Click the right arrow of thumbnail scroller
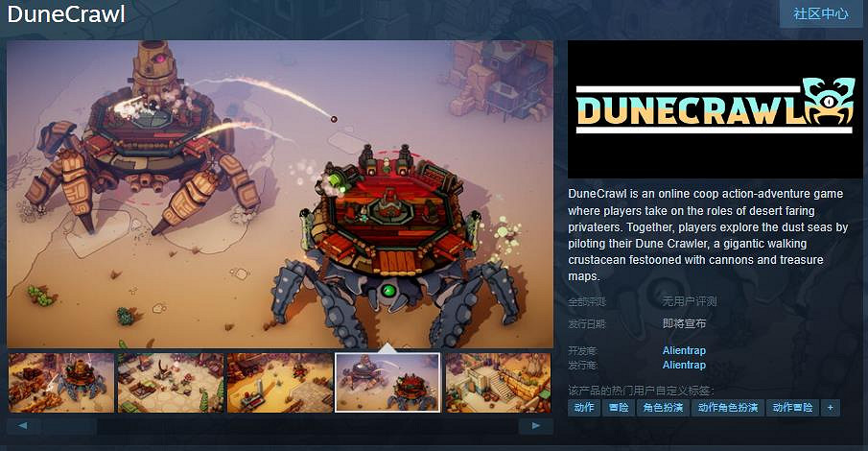Image resolution: width=868 pixels, height=451 pixels. [x=536, y=426]
